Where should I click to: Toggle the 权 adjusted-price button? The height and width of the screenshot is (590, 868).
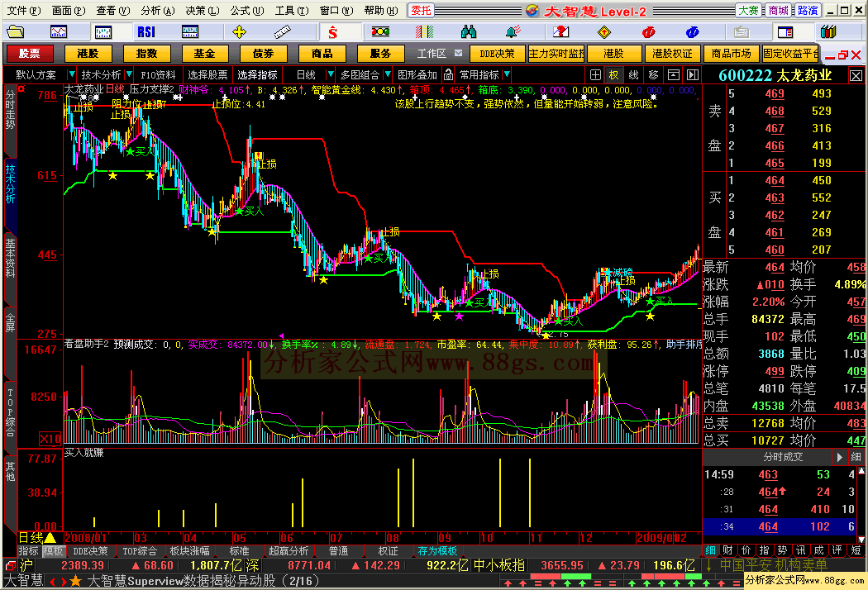pyautogui.click(x=614, y=74)
